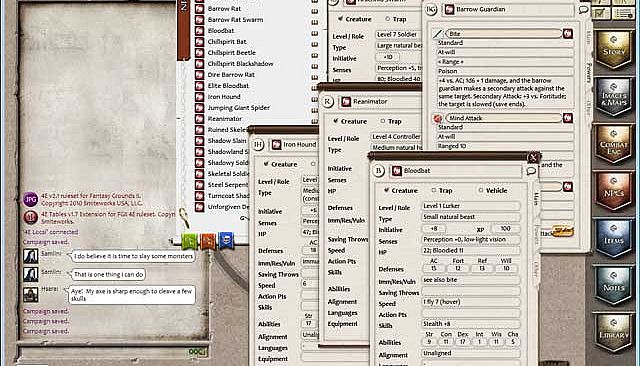Click the first Samlin chat portrait
Viewport: 640px width, 366px height.
31,256
